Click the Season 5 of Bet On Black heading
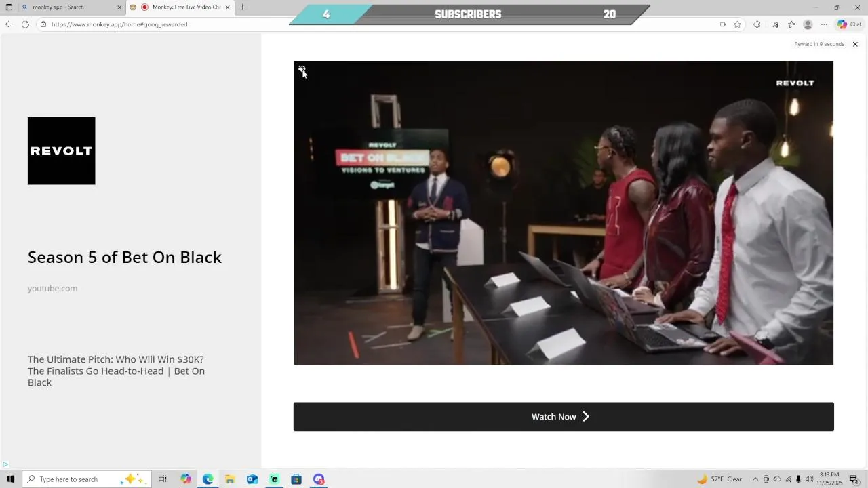The height and width of the screenshot is (488, 868). click(x=125, y=257)
